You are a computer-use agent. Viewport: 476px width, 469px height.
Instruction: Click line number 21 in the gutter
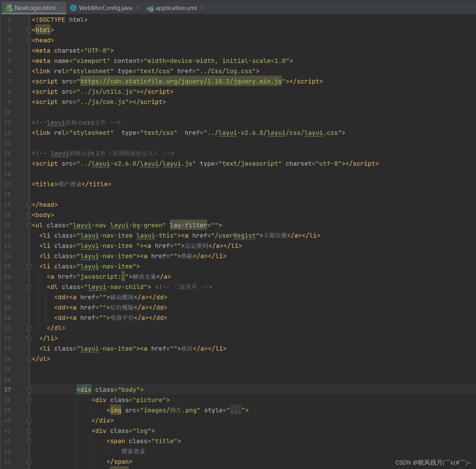click(7, 225)
